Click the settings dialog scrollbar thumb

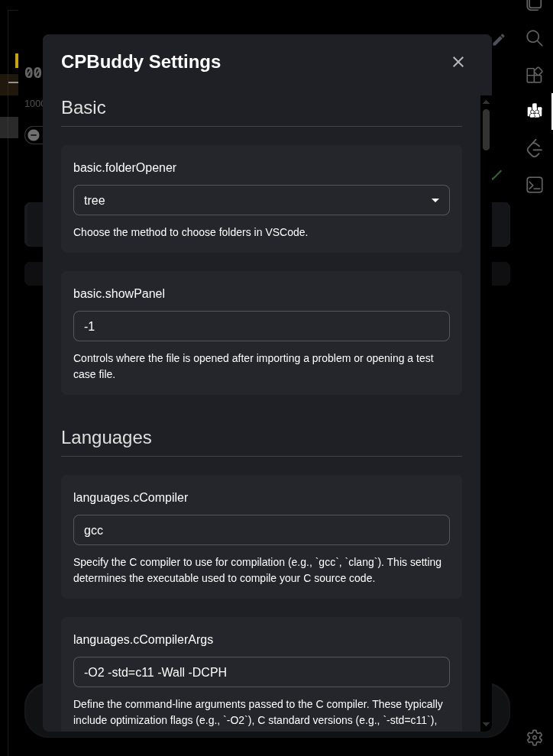pyautogui.click(x=486, y=130)
